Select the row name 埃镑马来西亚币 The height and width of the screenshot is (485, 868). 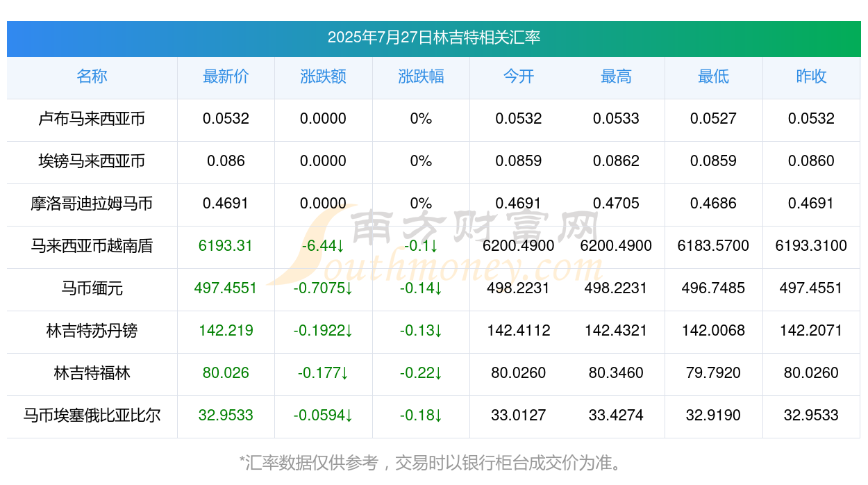pos(92,161)
